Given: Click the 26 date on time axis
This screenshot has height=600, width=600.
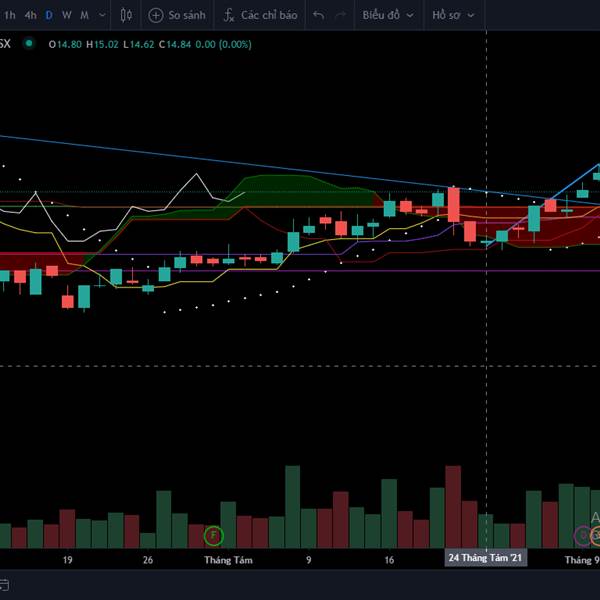Looking at the screenshot, I should click(148, 560).
